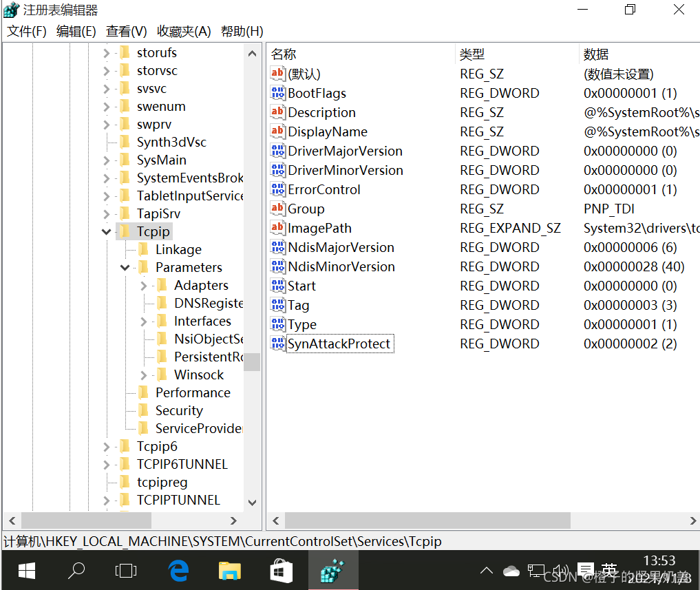
Task: Click the 13:53 taskbar clock
Action: click(x=659, y=560)
